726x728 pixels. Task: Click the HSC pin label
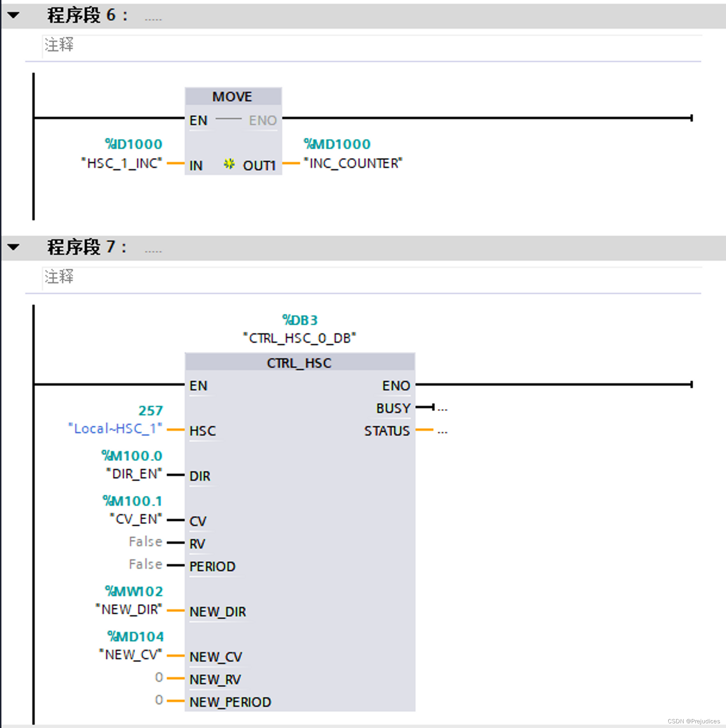203,431
